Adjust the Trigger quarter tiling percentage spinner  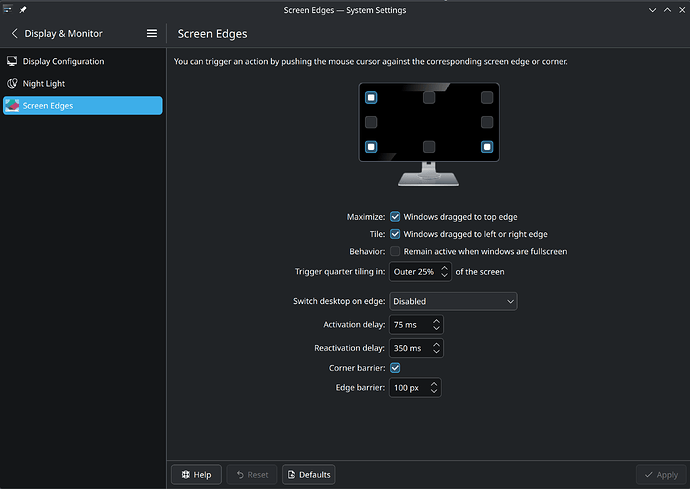pos(419,272)
